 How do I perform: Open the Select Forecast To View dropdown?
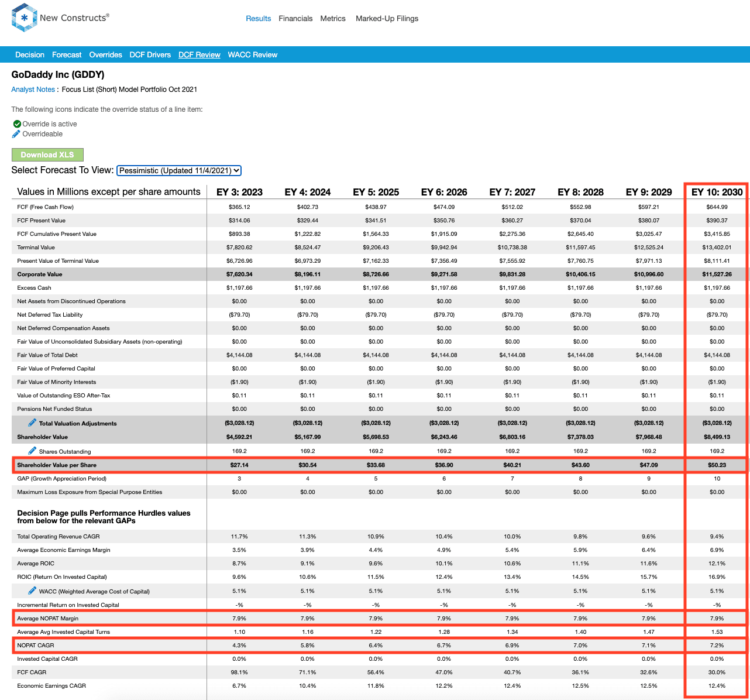[x=179, y=170]
